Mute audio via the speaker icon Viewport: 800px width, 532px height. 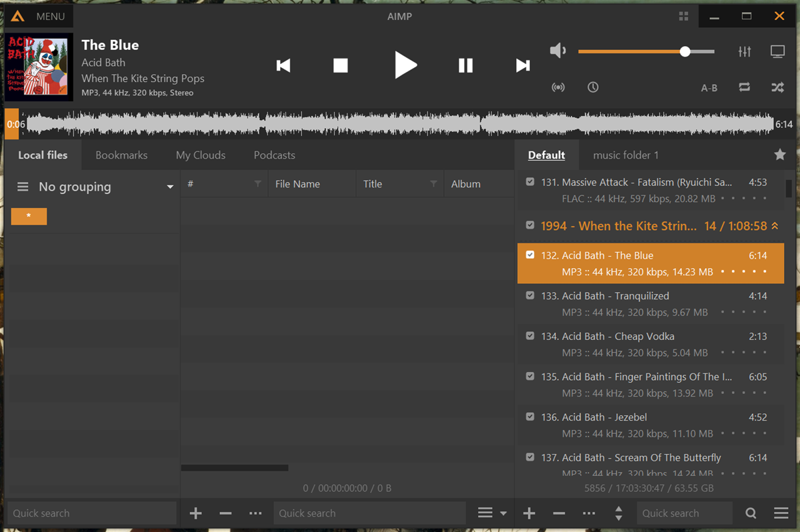pos(558,50)
